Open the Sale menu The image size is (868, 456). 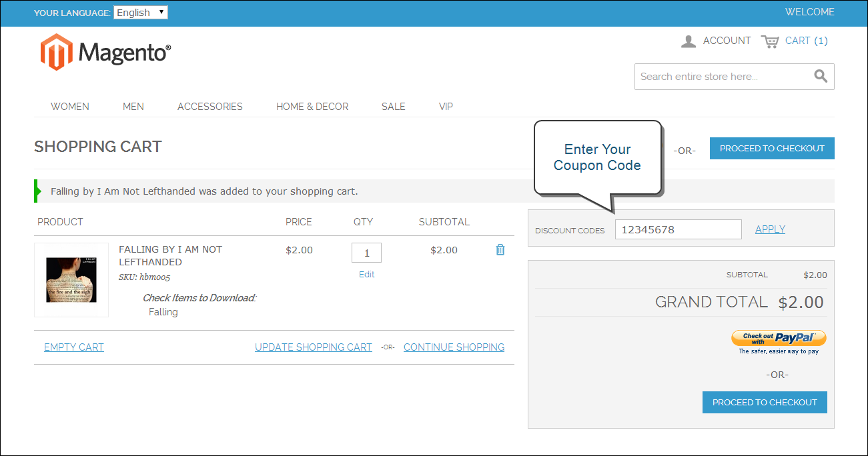(394, 107)
